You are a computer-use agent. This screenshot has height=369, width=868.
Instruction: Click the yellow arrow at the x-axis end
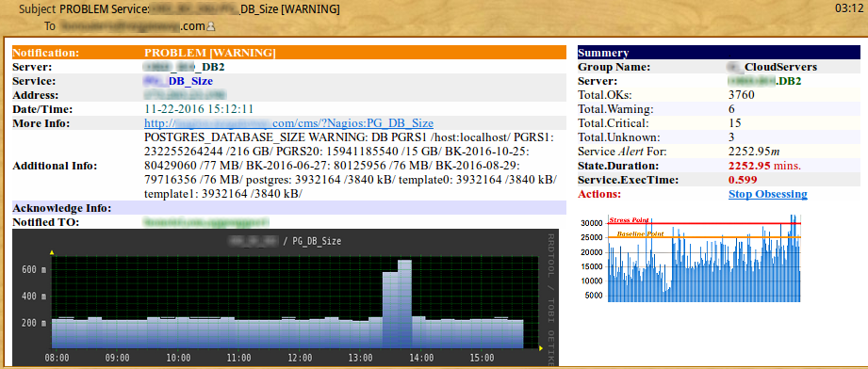pos(541,348)
